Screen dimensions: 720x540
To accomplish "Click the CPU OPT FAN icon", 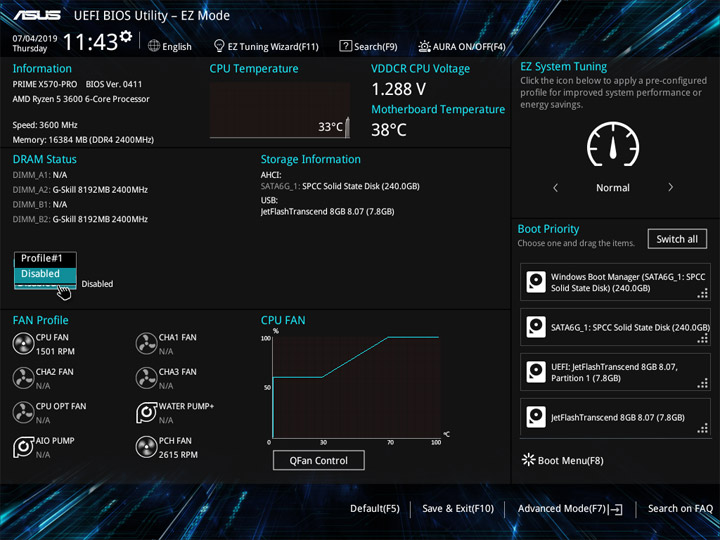I will 23,412.
